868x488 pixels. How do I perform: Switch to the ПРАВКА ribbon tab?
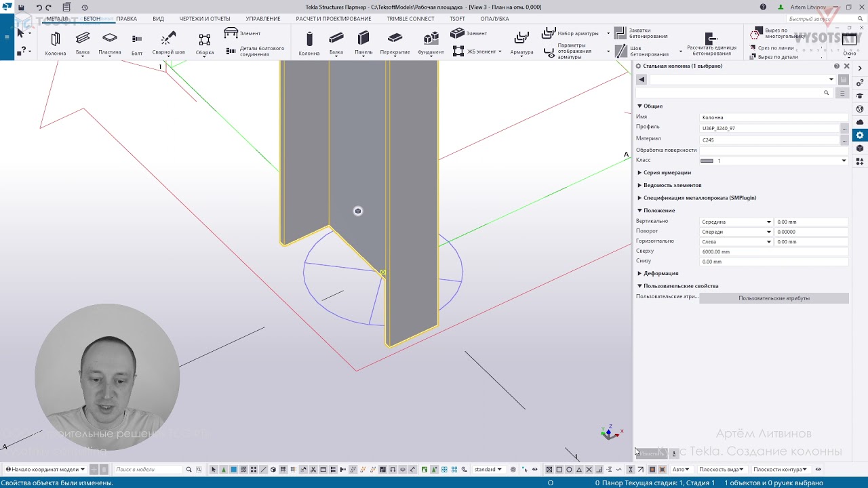[x=126, y=19]
